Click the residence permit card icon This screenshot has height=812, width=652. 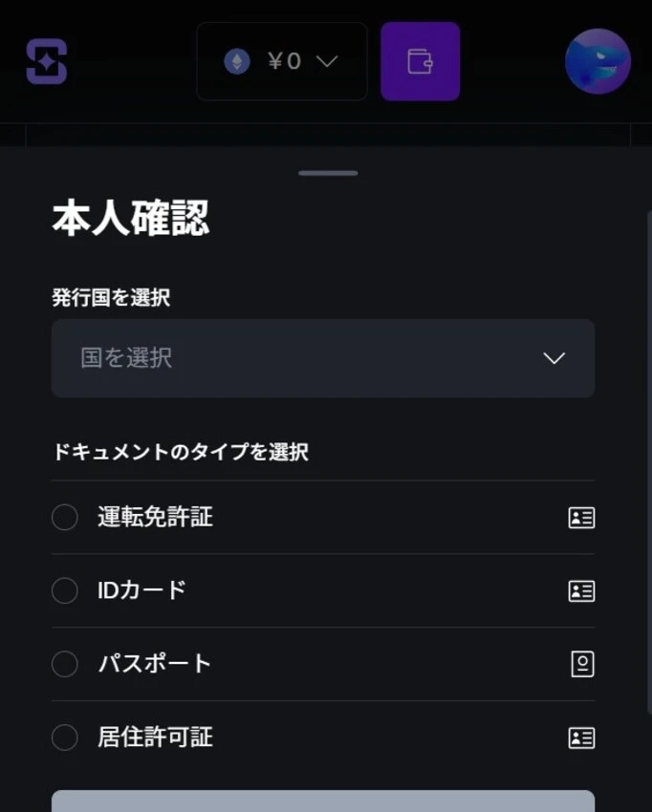click(x=581, y=737)
